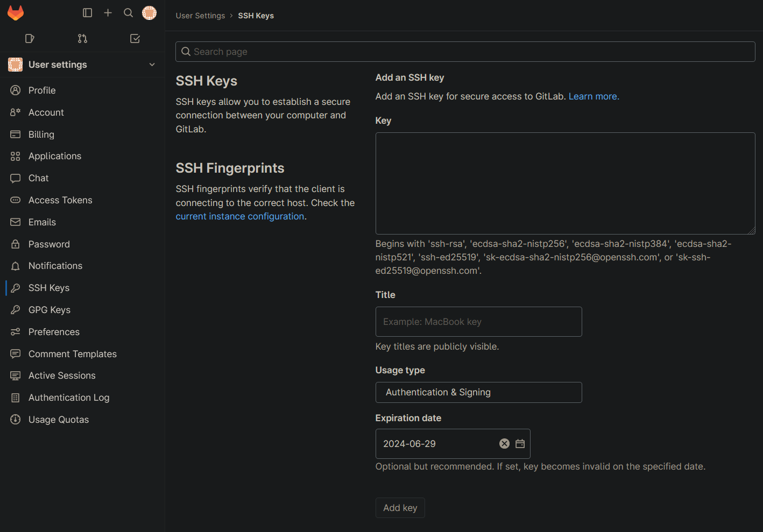
Task: Open the search magnifier icon in sidebar
Action: pos(128,13)
